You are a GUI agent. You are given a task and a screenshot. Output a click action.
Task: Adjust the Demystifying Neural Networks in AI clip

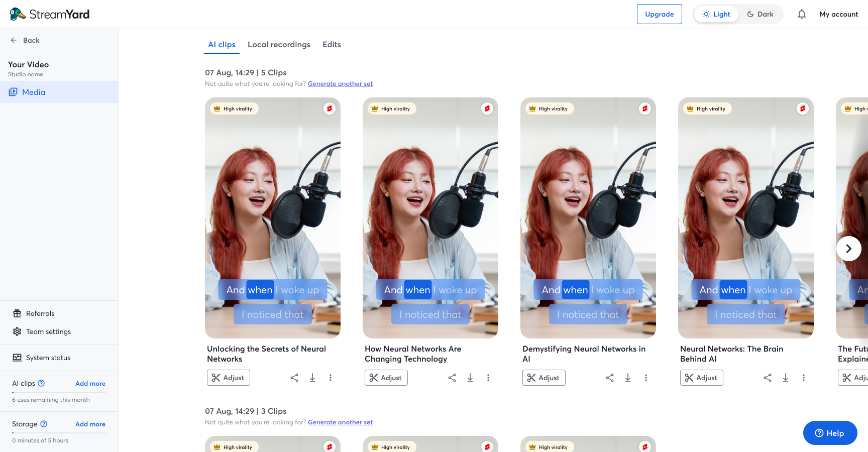[544, 378]
